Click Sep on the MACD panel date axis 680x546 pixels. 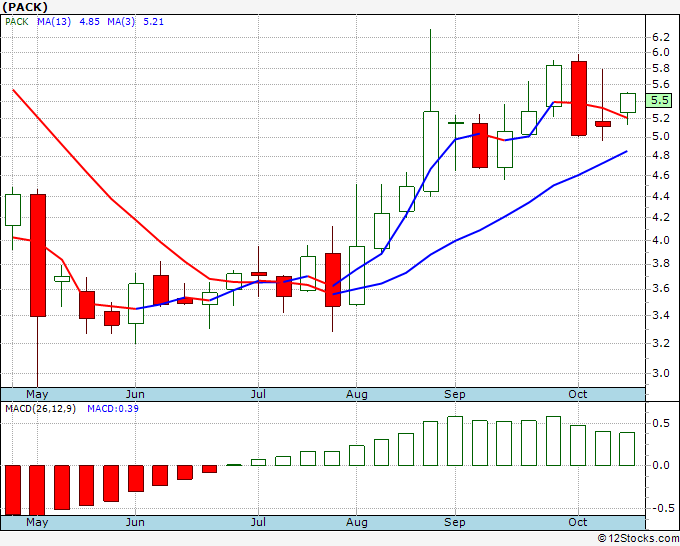tap(454, 522)
